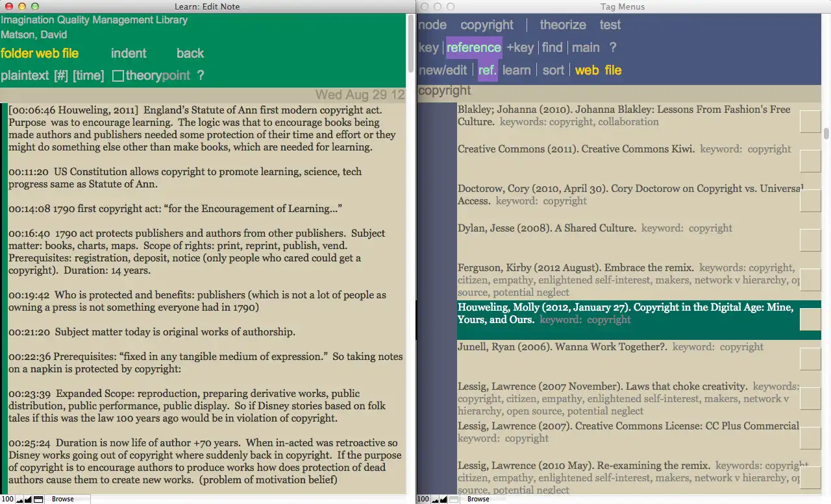Viewport: 831px width, 504px height.
Task: Select the copyright menu item at top
Action: 487,25
